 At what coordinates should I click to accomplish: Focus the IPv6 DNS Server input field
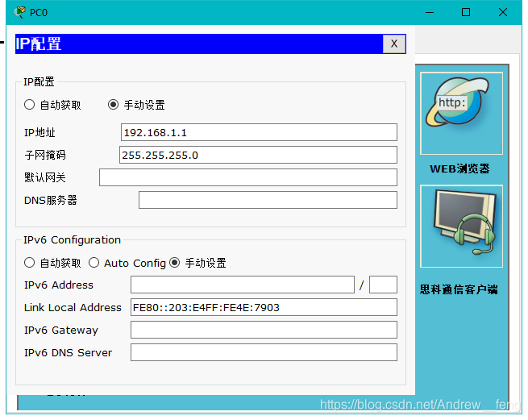[264, 352]
